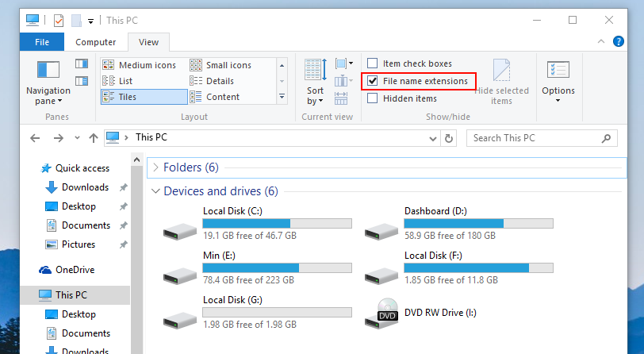Image resolution: width=644 pixels, height=354 pixels.
Task: Expand the Folders (6) group
Action: pos(155,167)
